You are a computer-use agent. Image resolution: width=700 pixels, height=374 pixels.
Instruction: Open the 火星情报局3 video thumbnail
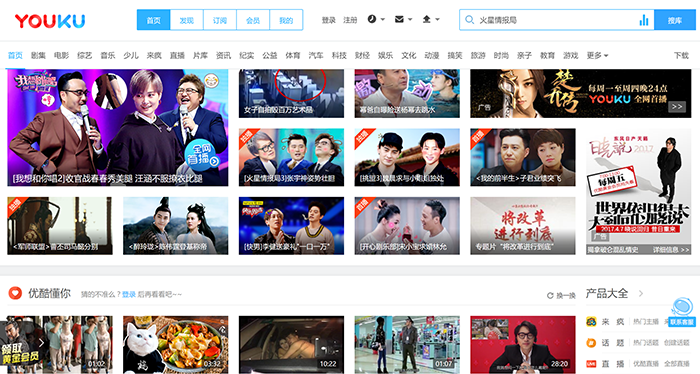[292, 158]
